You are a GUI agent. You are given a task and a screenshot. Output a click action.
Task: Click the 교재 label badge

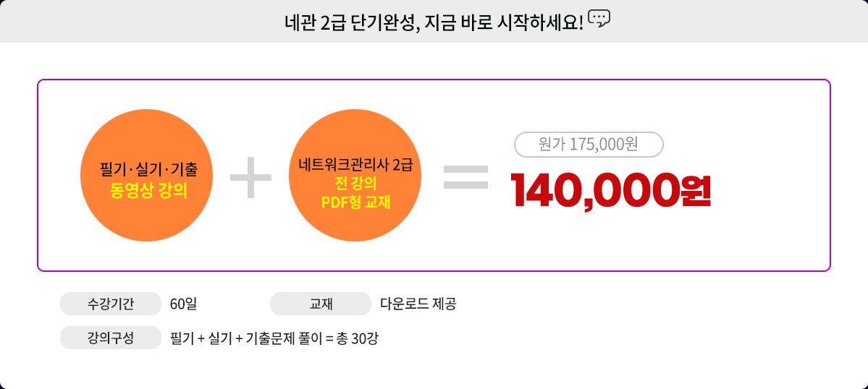point(321,304)
